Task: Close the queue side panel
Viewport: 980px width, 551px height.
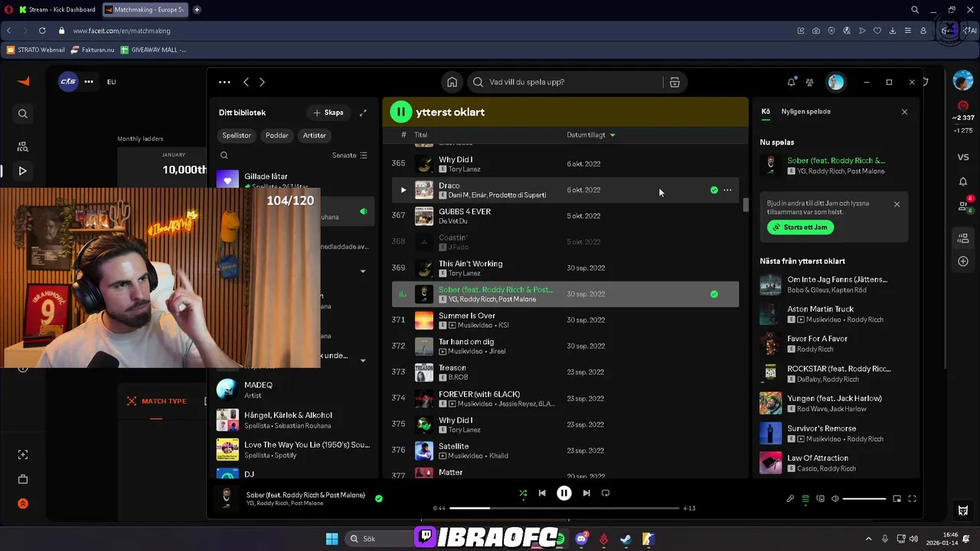Action: tap(904, 112)
